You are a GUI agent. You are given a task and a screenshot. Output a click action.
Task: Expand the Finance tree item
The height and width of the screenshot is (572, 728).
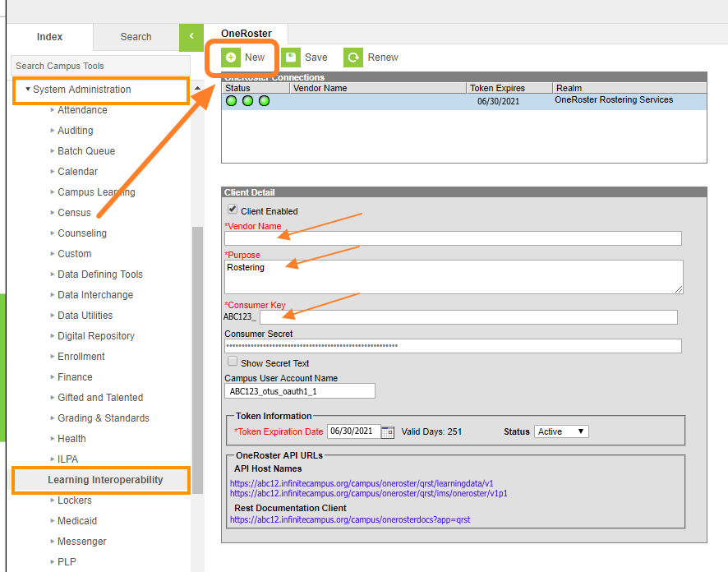pos(53,377)
